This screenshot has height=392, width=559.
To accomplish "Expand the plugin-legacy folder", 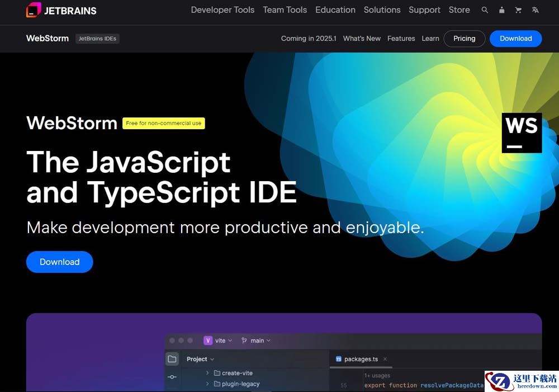I will pyautogui.click(x=207, y=384).
